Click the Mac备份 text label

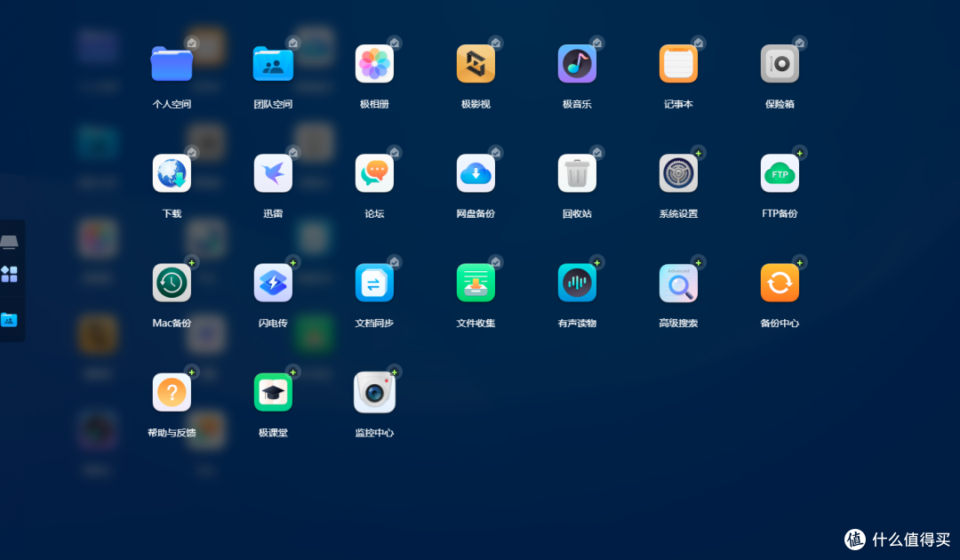pyautogui.click(x=172, y=324)
